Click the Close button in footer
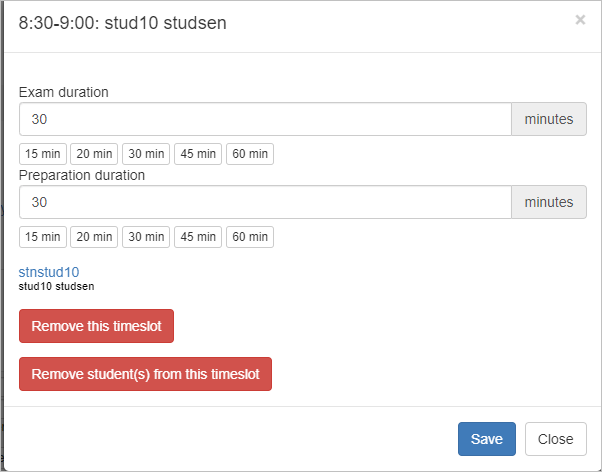 tap(556, 439)
